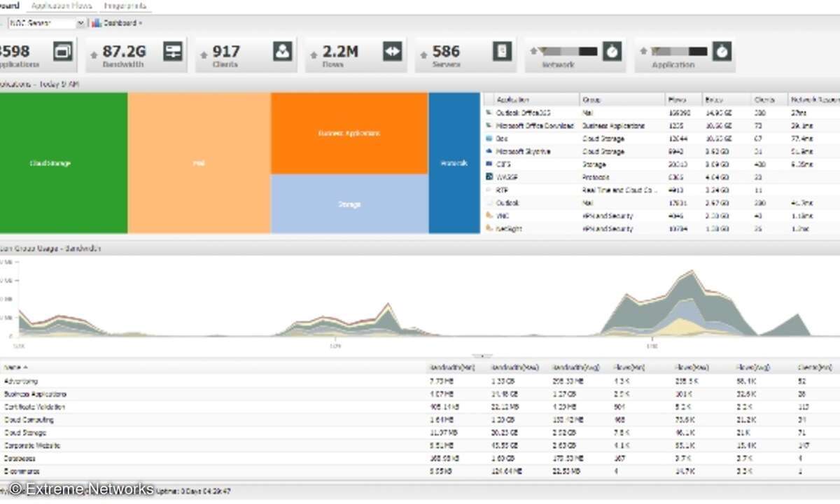Click the Box application row icon
The image size is (840, 504).
click(489, 139)
